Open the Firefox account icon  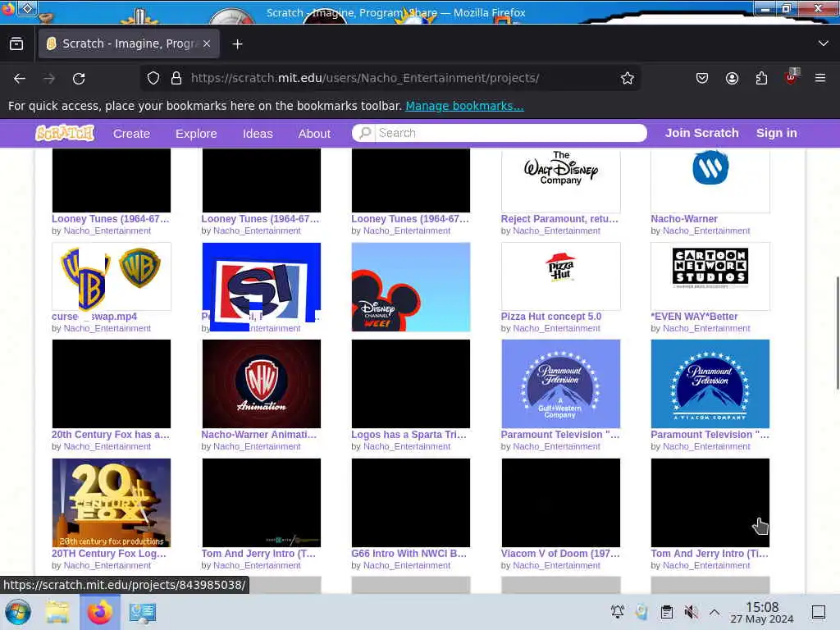(x=732, y=78)
